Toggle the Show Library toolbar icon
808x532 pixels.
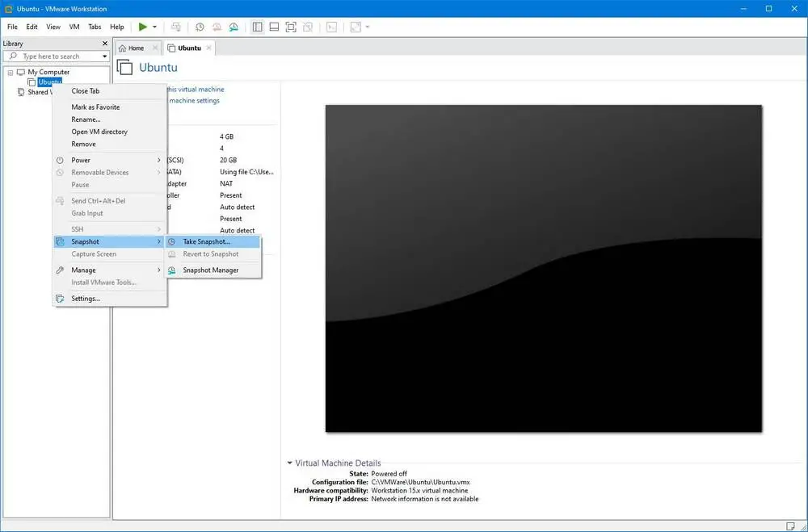click(x=257, y=27)
